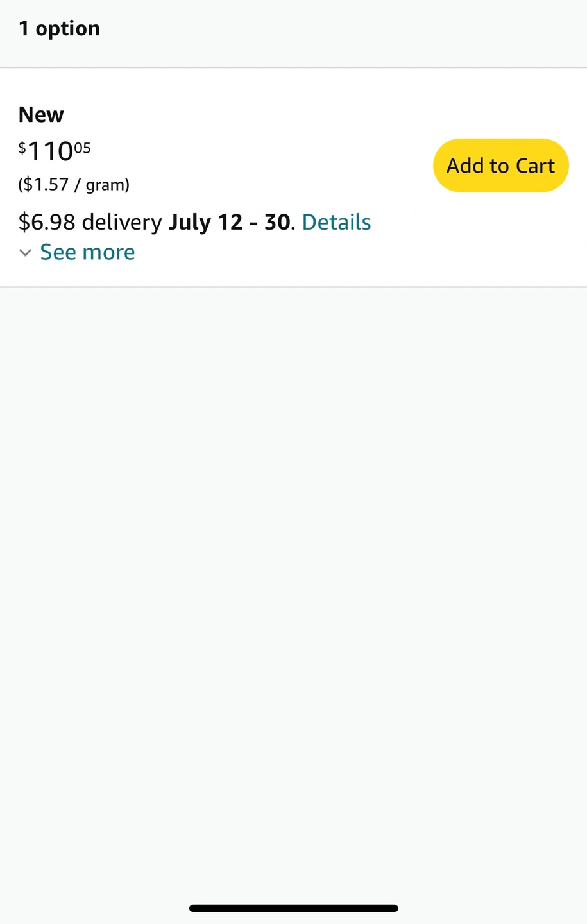Tap the "1 option" header

(59, 29)
